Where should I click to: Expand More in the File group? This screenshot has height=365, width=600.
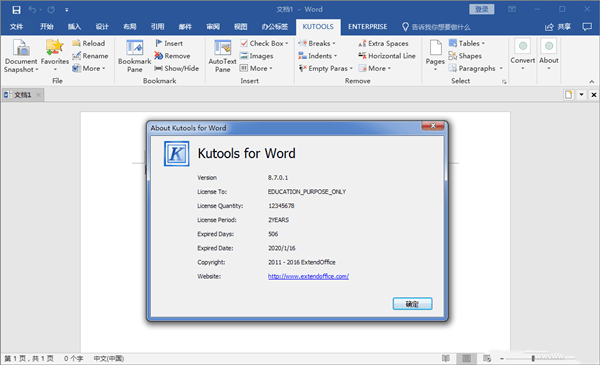click(x=88, y=68)
